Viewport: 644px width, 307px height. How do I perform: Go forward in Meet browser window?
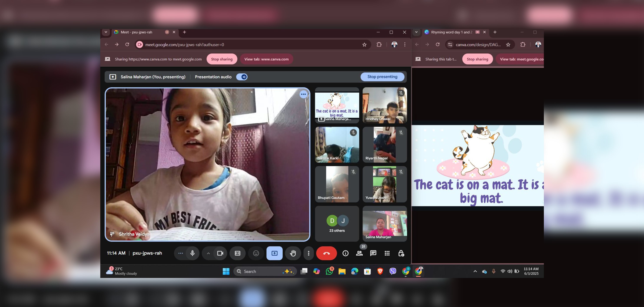[x=117, y=45]
